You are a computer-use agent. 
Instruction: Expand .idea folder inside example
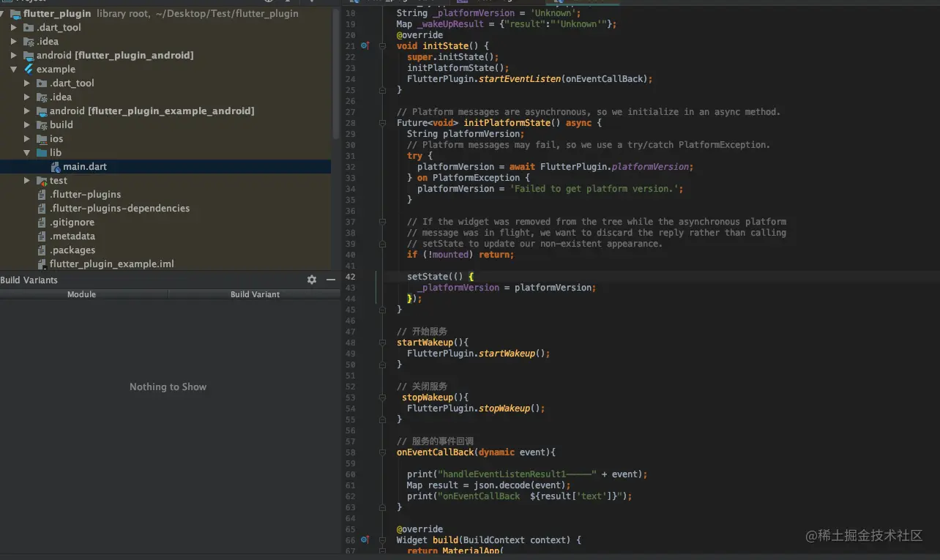[x=27, y=97]
